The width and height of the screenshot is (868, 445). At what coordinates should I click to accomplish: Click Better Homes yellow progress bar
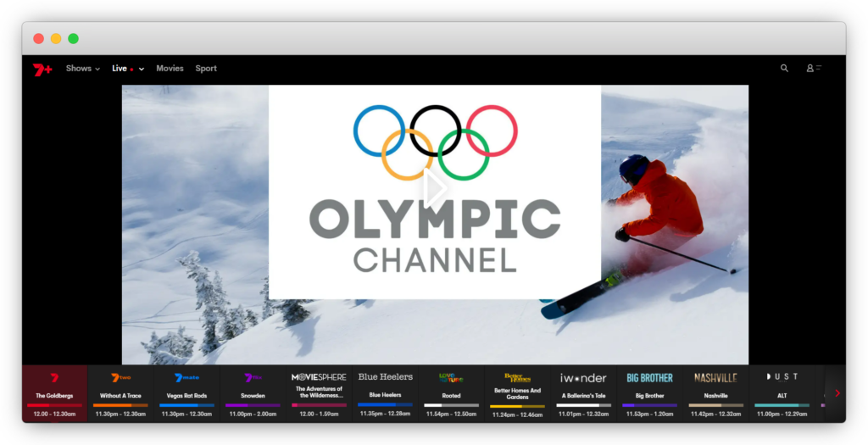pos(517,406)
